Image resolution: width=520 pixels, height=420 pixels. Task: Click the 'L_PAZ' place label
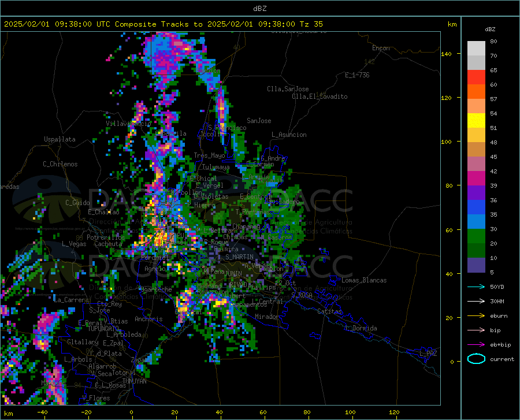pyautogui.click(x=428, y=354)
